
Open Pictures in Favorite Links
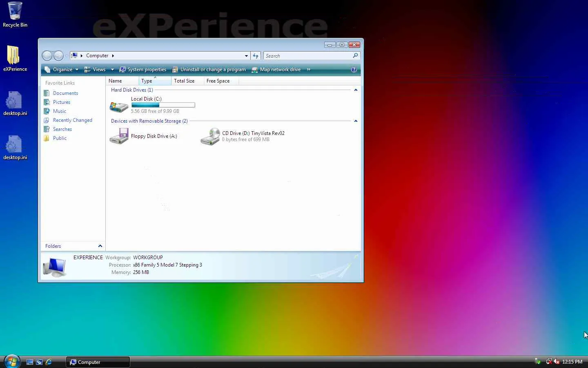coord(61,102)
